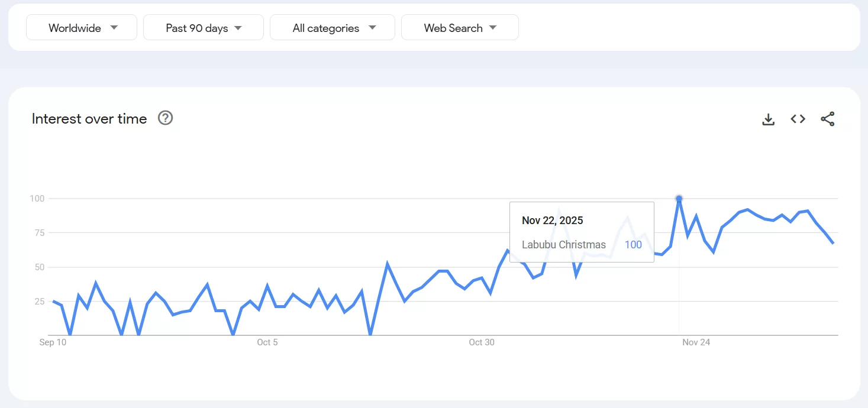
Task: Click the share network icon
Action: (x=827, y=119)
